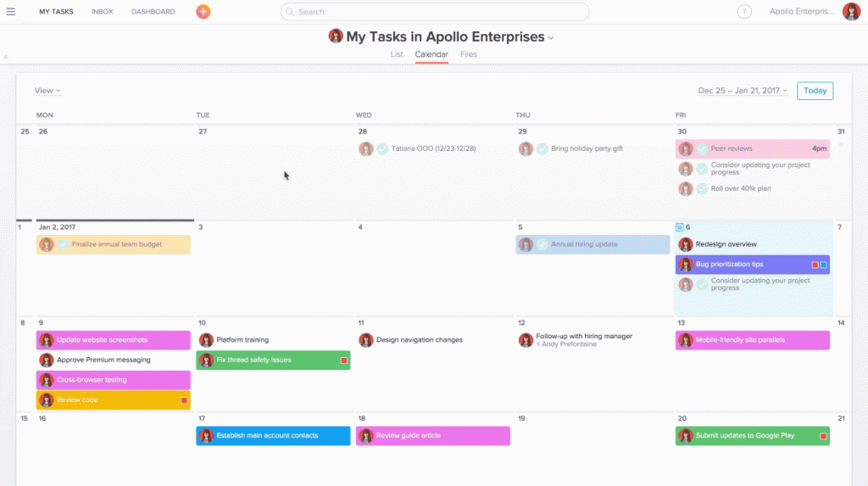
Task: Click avatar on Tatiana OOO task
Action: (x=365, y=148)
